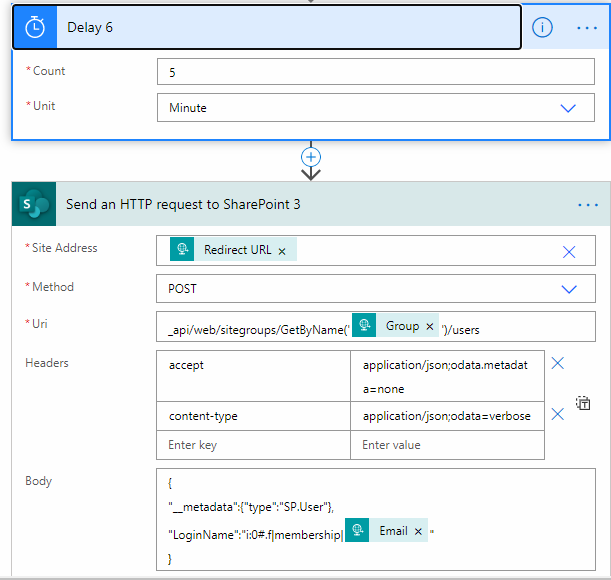Click the Unit label
Image resolution: width=611 pixels, height=580 pixels.
44,106
